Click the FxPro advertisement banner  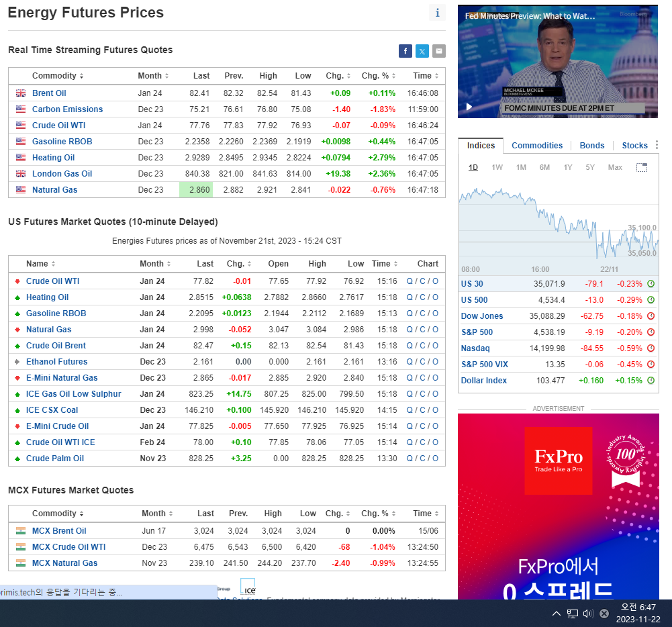coord(558,506)
